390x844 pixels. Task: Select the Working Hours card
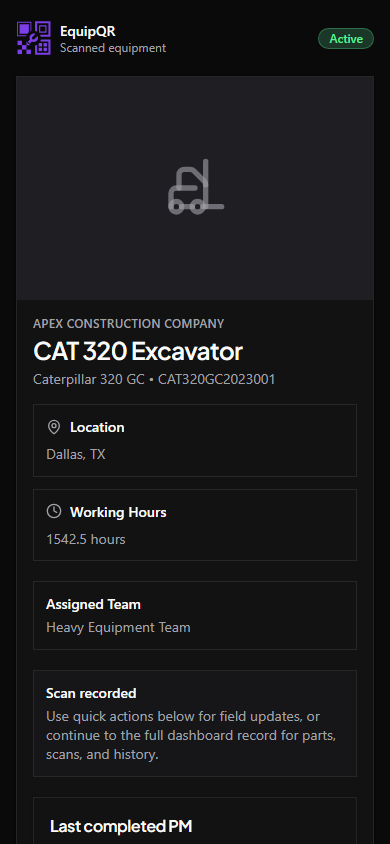tap(195, 525)
